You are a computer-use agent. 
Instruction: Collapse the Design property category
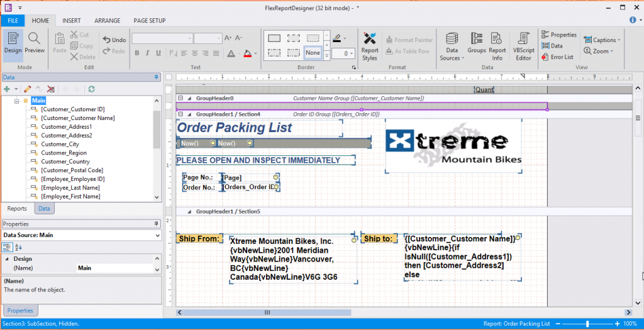tap(7, 259)
